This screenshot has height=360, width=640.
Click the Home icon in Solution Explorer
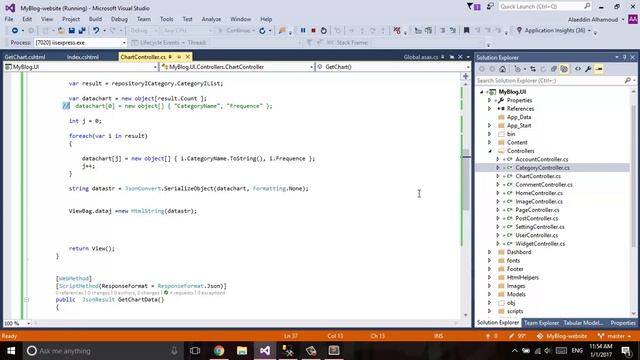pos(502,69)
